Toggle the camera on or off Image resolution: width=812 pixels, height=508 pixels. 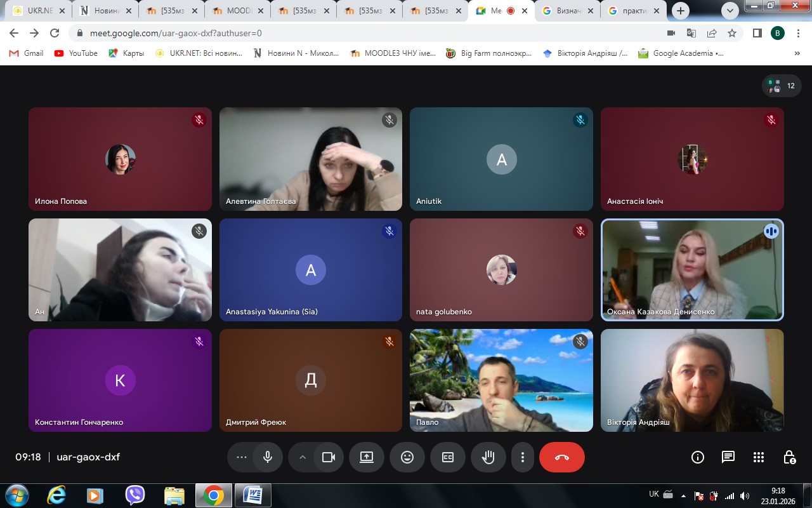coord(329,457)
